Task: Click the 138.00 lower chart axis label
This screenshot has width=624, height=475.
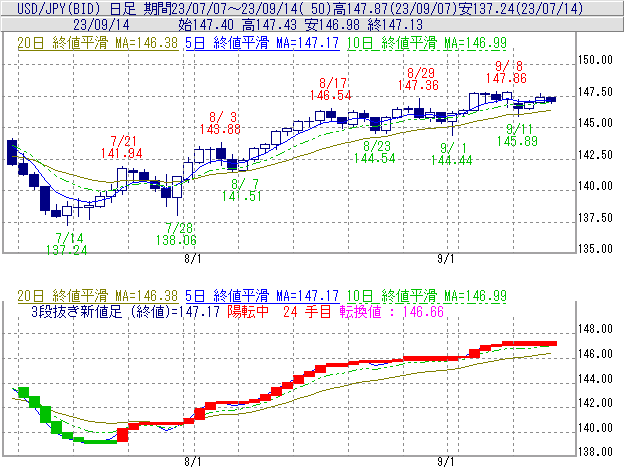Action: tap(595, 452)
